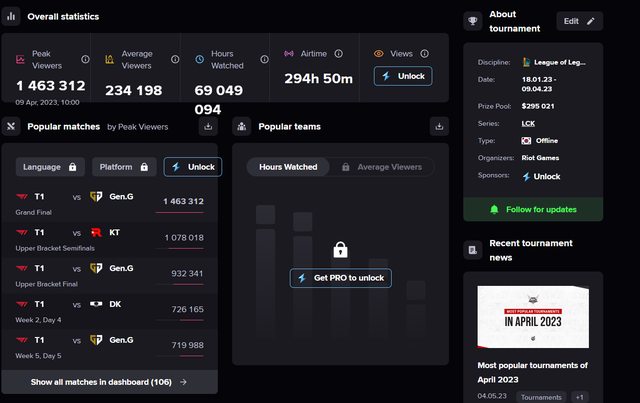640x403 pixels.
Task: Follow for updates on this tournament
Action: point(533,209)
